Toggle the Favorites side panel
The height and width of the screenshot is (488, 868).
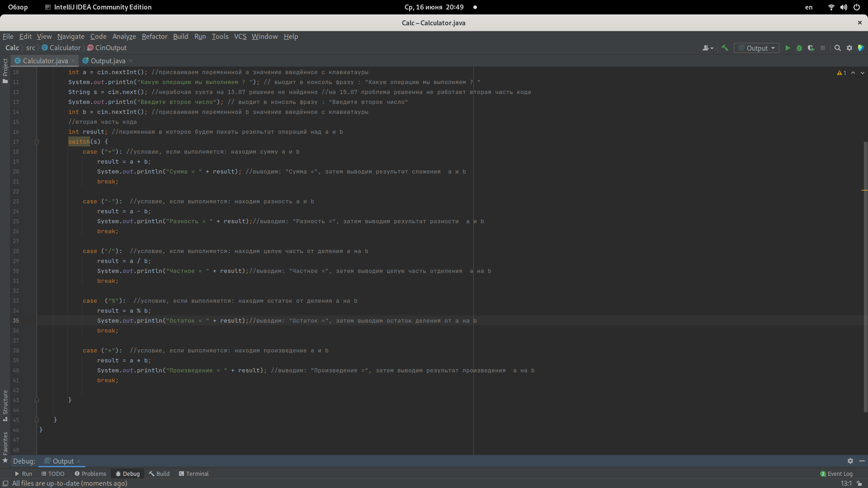point(5,444)
